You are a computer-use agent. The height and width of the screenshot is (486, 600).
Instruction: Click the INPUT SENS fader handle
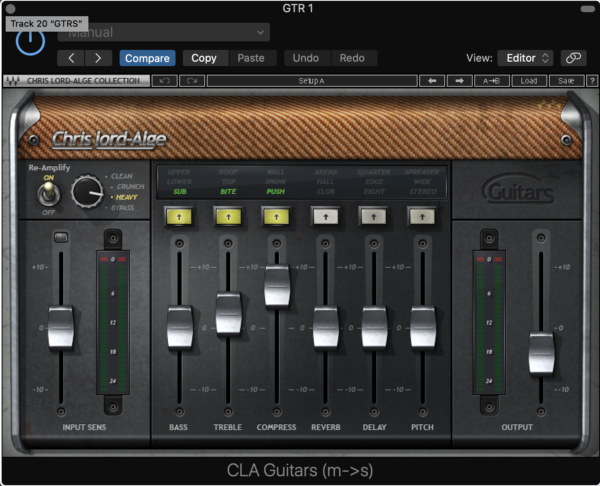pos(61,328)
